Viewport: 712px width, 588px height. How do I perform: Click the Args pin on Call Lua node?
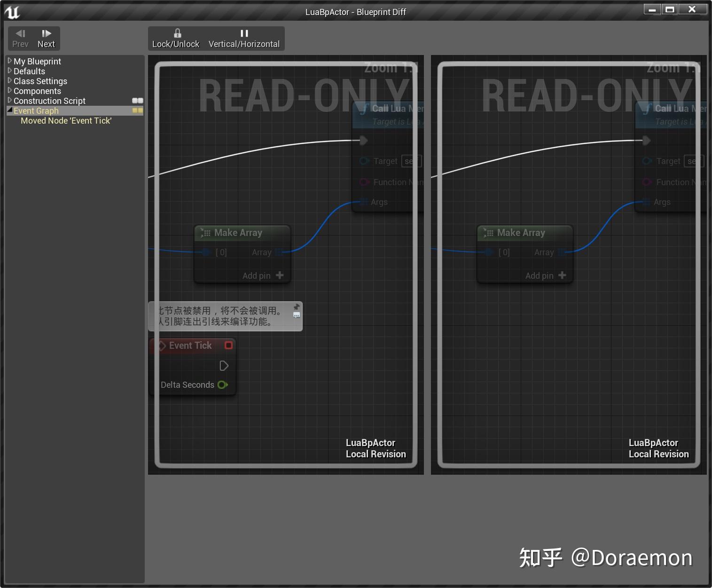click(364, 202)
